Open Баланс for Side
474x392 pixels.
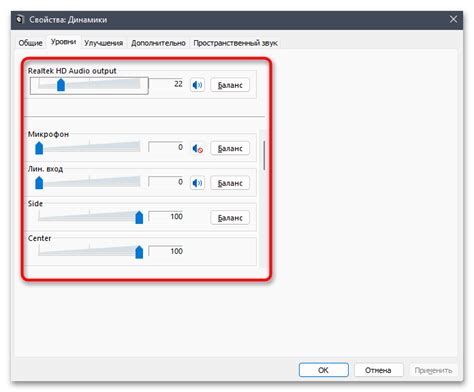coord(230,218)
